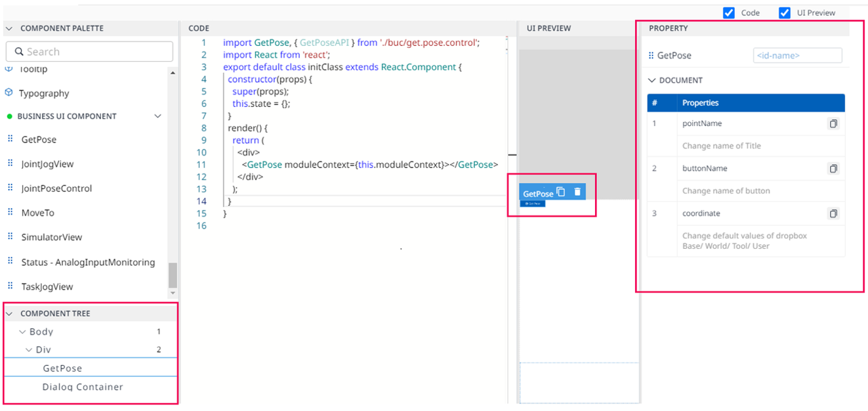The height and width of the screenshot is (411, 868).
Task: Click the UI PREVIEW panel header
Action: [x=549, y=28]
